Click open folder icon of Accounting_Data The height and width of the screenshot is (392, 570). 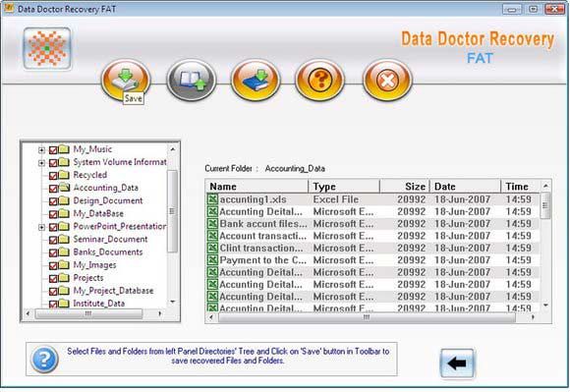coord(64,188)
